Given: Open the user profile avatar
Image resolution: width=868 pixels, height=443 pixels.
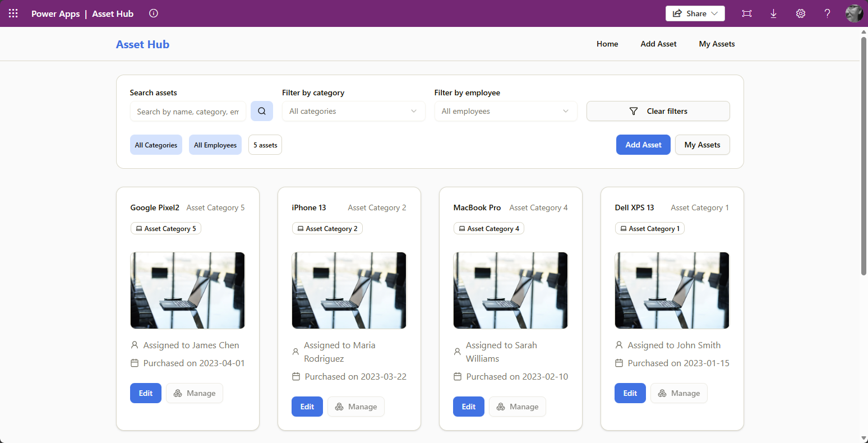Looking at the screenshot, I should [x=853, y=13].
